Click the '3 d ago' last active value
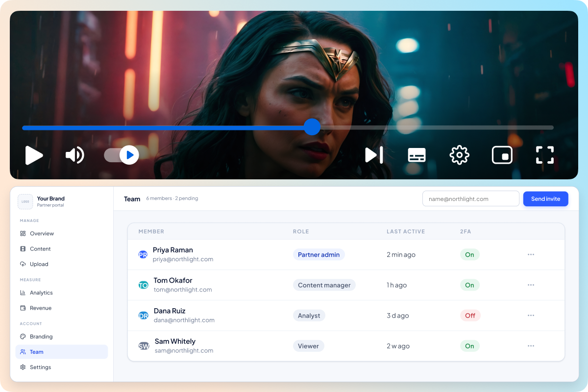 click(x=397, y=316)
